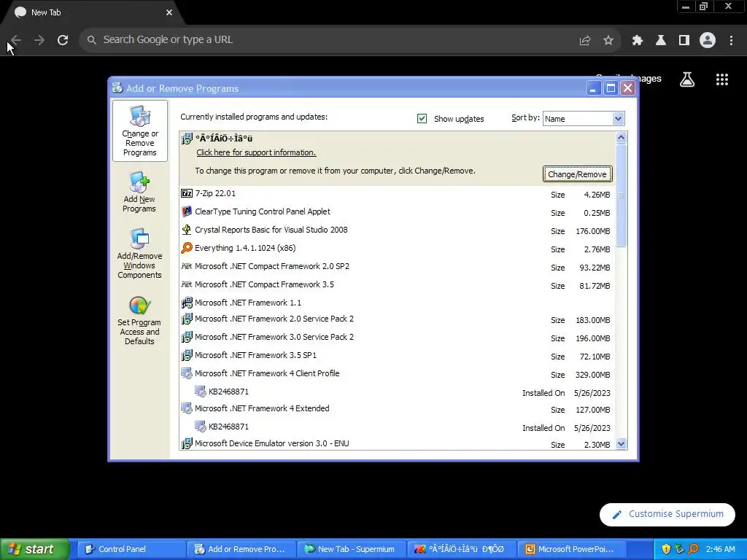The image size is (747, 560).
Task: Open browser three-dot menu
Action: point(731,41)
